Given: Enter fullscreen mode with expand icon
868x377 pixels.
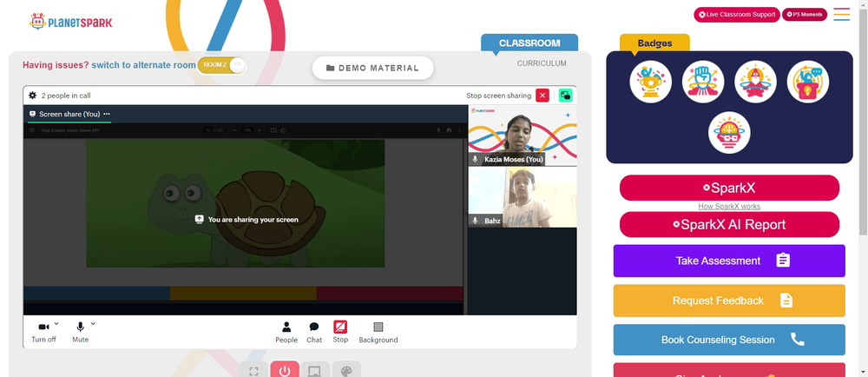Looking at the screenshot, I should click(253, 371).
